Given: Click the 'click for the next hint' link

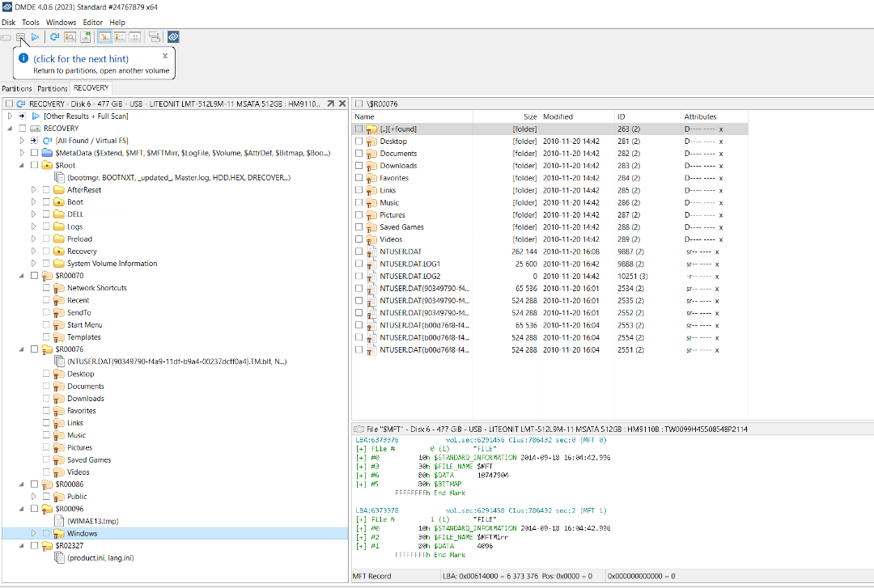Looking at the screenshot, I should point(81,59).
